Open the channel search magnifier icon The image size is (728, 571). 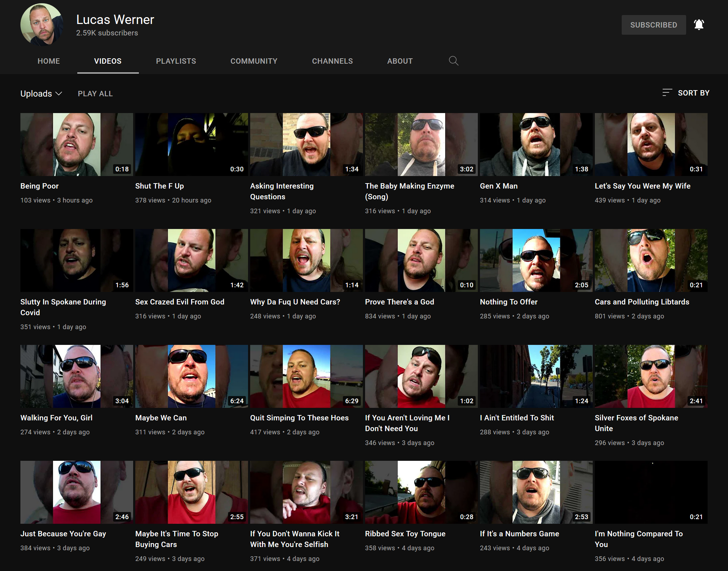point(453,61)
